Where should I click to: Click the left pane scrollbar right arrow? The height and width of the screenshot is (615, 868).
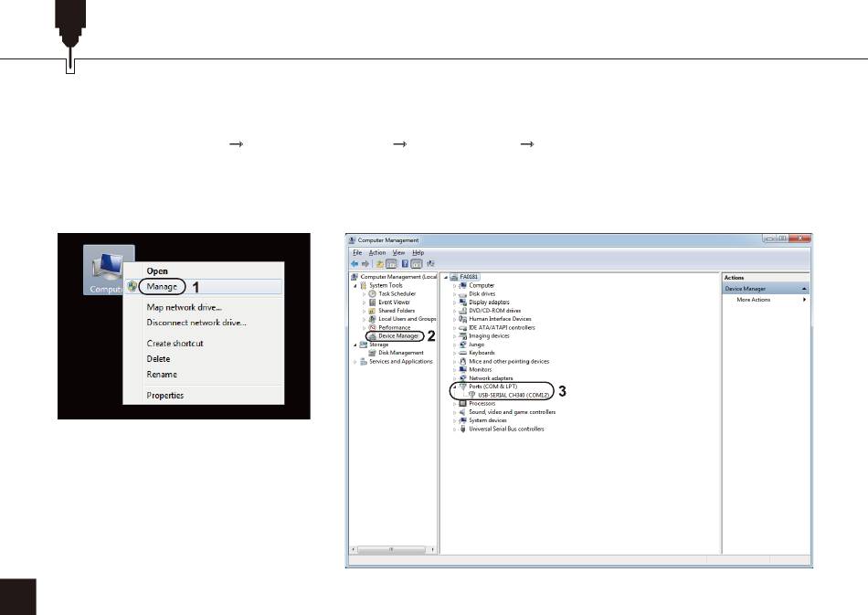click(432, 550)
